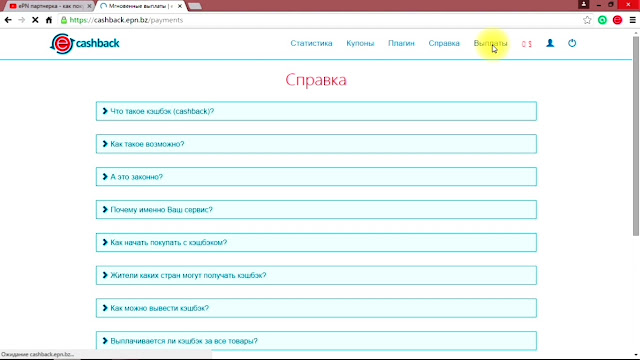The height and width of the screenshot is (360, 640).
Task: Click the browser forward arrow
Action: 22,20
